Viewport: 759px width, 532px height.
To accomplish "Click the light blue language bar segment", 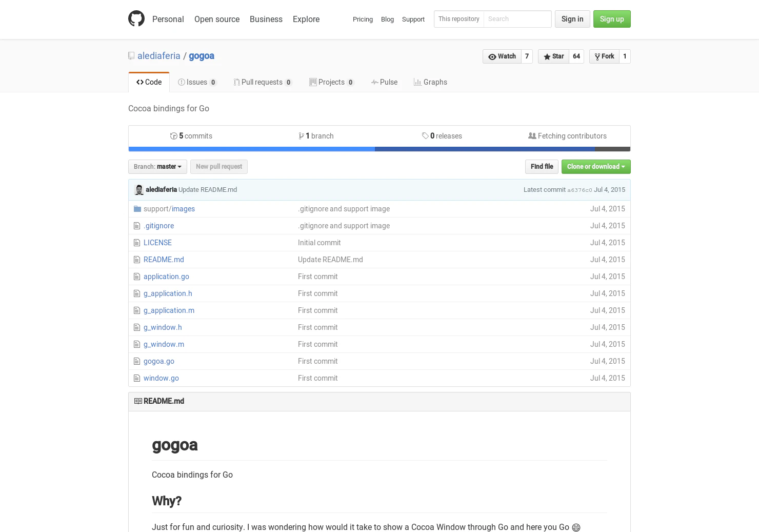I will pyautogui.click(x=252, y=149).
